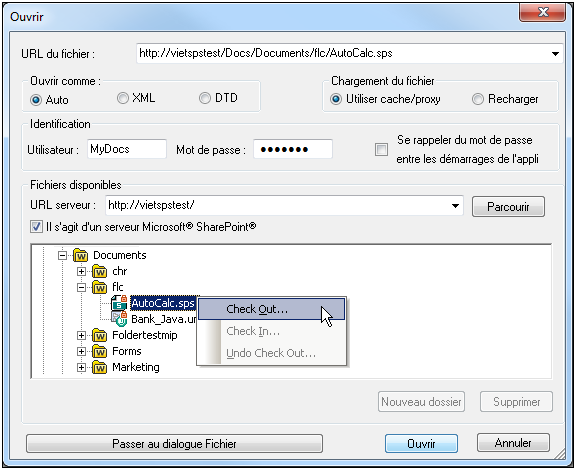Click the Utilisateur input field
The height and width of the screenshot is (470, 576).
[127, 149]
